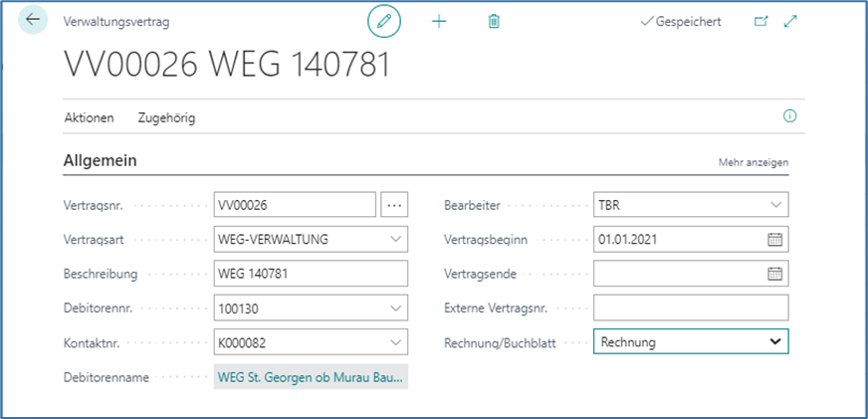Open page in new window icon

(761, 22)
